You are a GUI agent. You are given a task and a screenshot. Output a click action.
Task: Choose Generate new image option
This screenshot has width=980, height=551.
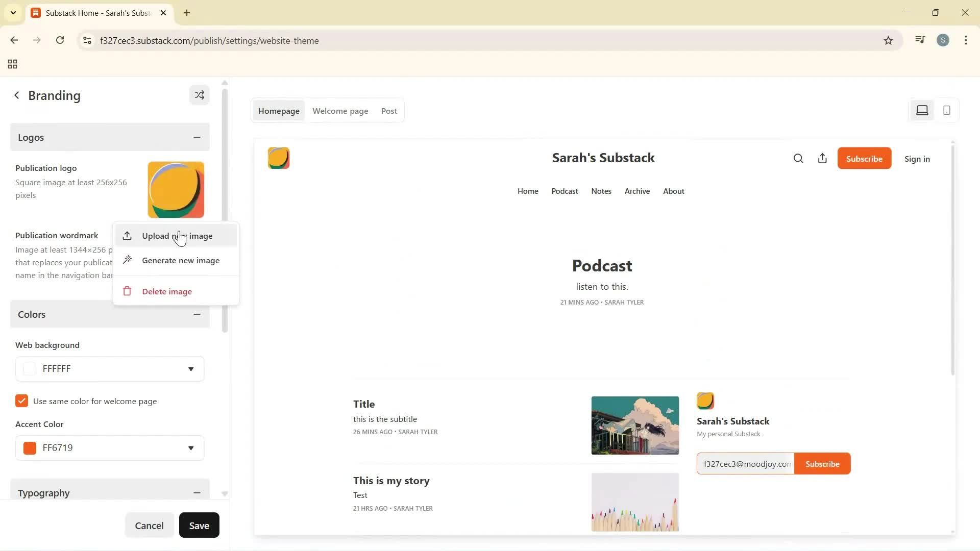click(x=180, y=261)
